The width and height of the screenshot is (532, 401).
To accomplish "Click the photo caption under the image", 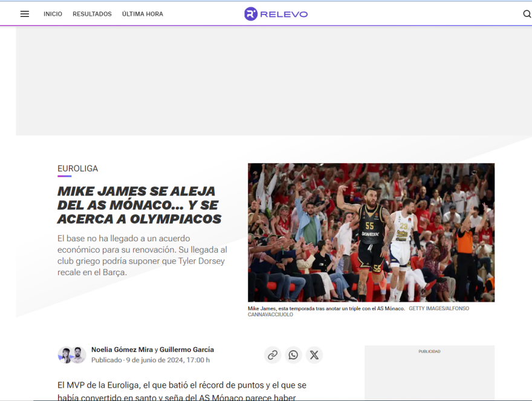I will (x=326, y=309).
